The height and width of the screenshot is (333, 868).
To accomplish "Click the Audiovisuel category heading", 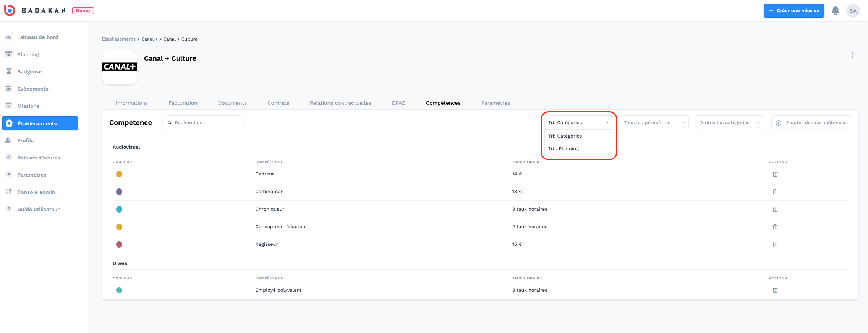I will (x=126, y=147).
